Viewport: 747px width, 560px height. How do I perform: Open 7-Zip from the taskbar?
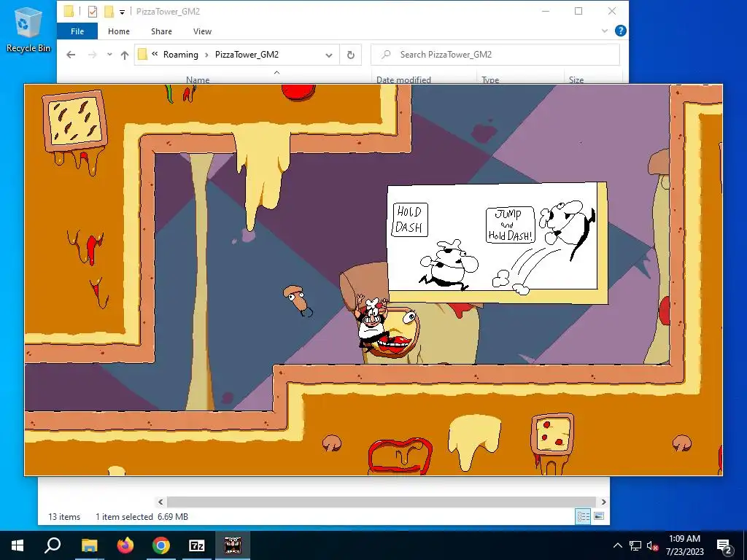197,545
